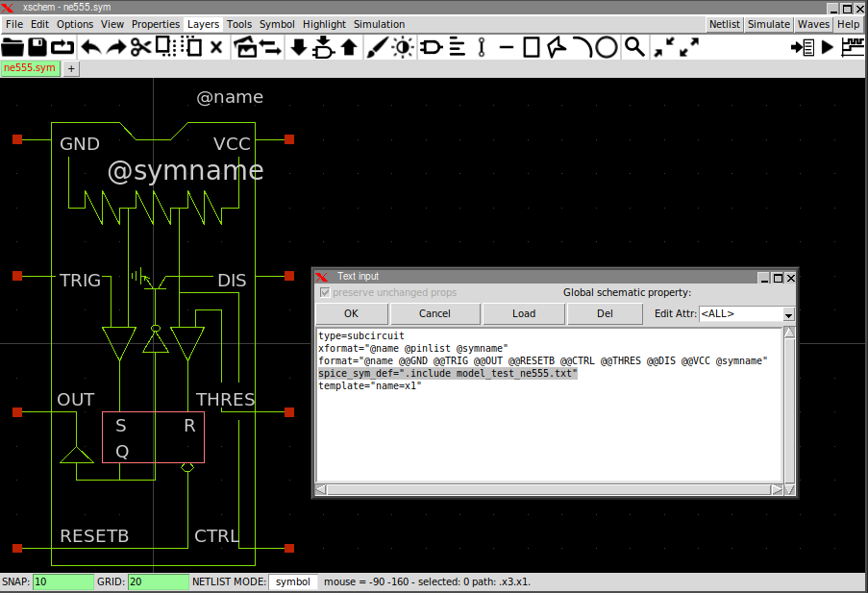Click OK in Text input dialog
Viewport: 868px width, 593px height.
pyautogui.click(x=351, y=313)
